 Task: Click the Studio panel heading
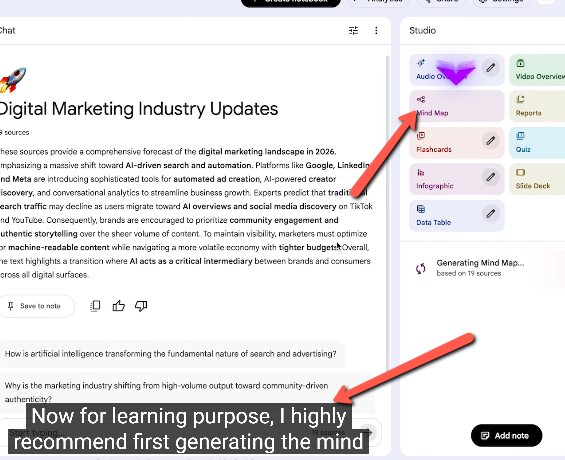click(423, 31)
